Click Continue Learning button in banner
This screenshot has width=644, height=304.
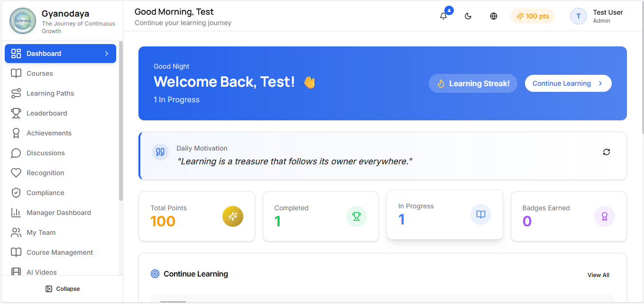[568, 83]
